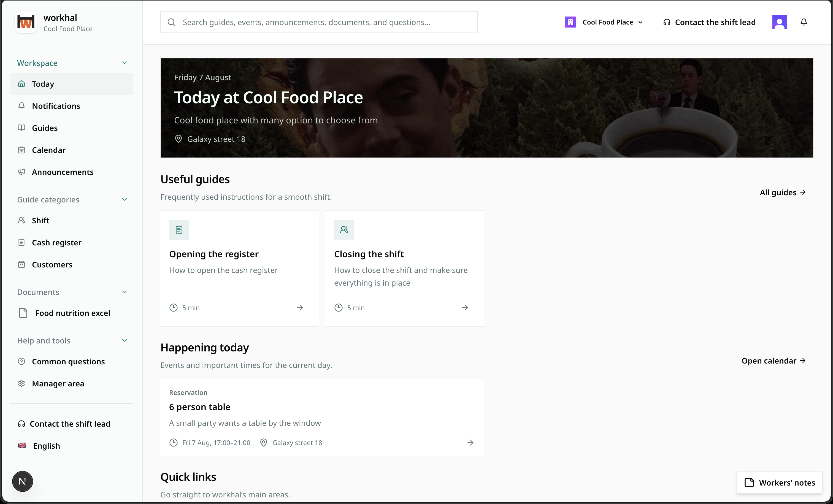Open the Customers guide category

pos(72,264)
